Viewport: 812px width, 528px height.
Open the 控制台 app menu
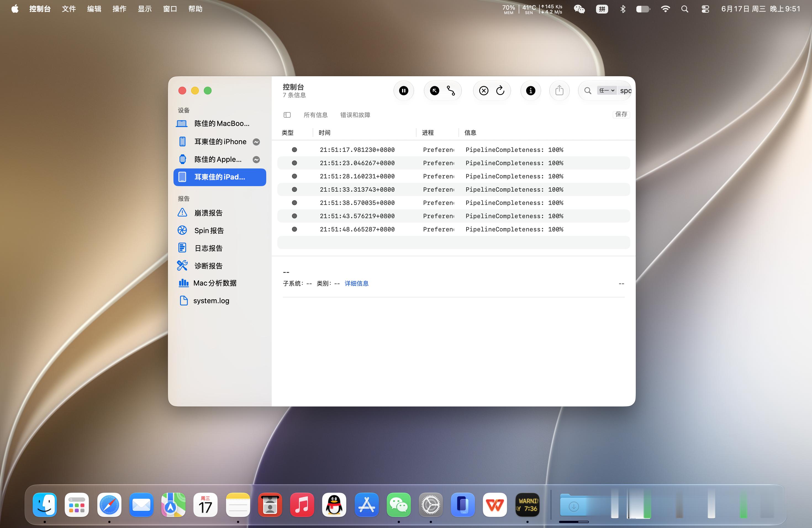40,9
